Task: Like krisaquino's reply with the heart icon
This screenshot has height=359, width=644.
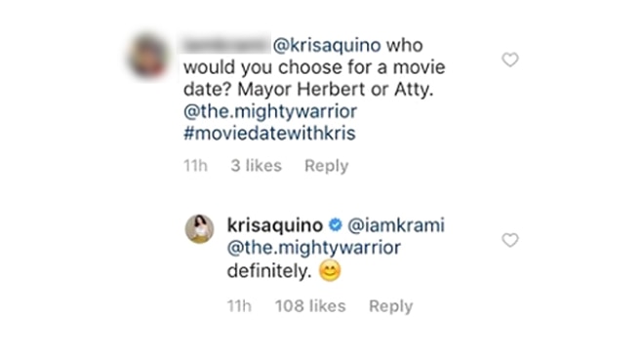Action: pyautogui.click(x=510, y=240)
